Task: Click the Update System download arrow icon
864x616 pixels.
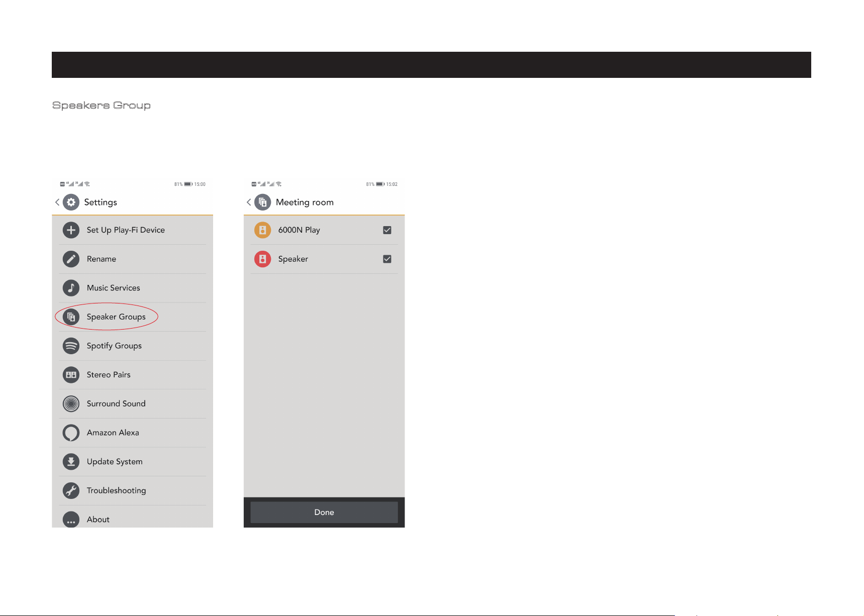Action: click(x=71, y=462)
